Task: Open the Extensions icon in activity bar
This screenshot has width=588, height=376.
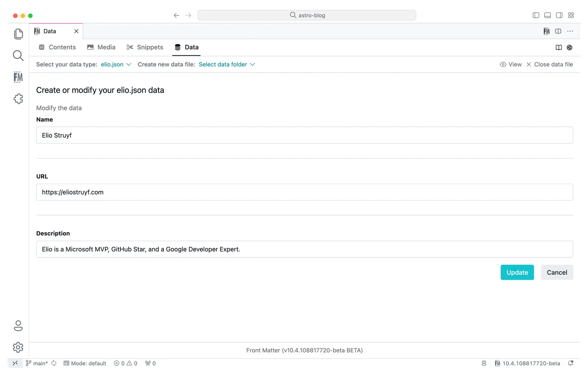Action: pos(18,99)
